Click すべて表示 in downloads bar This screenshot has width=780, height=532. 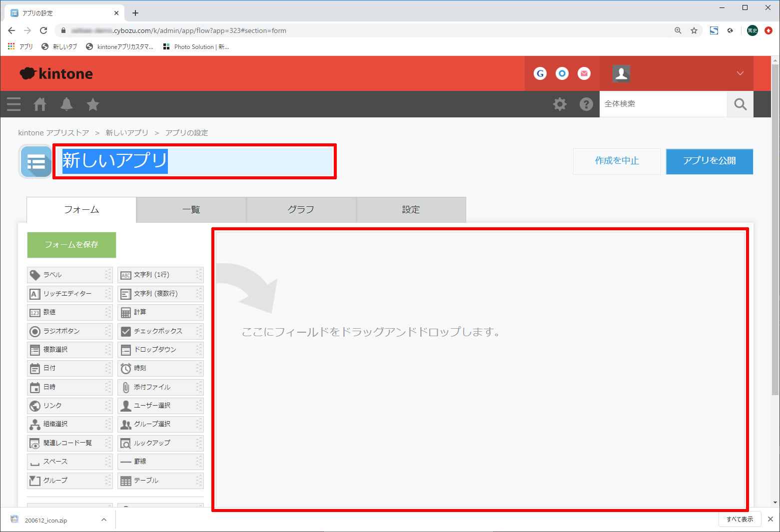(740, 520)
